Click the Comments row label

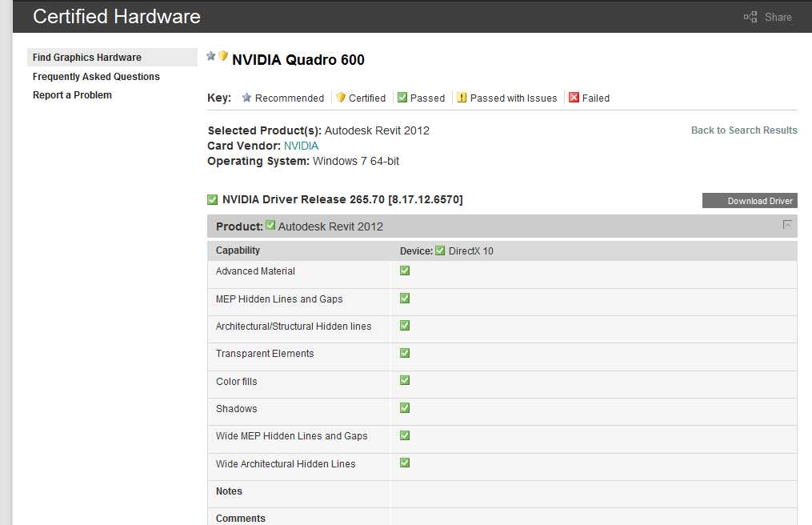[x=240, y=519]
